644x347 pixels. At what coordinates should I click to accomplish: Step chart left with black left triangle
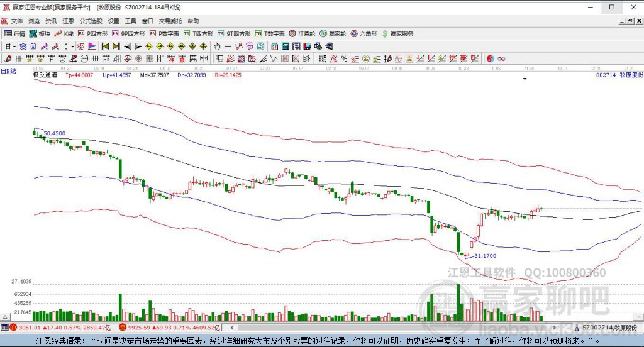pyautogui.click(x=127, y=47)
